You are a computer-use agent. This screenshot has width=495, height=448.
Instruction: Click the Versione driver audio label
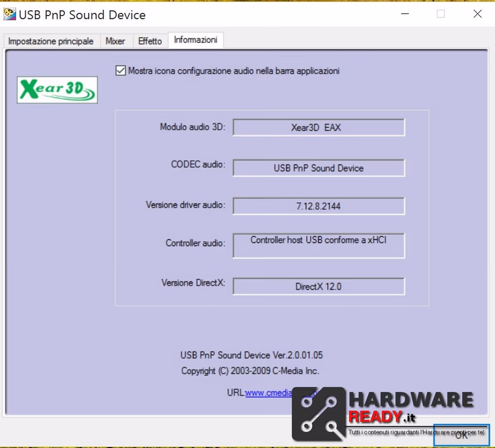point(186,205)
